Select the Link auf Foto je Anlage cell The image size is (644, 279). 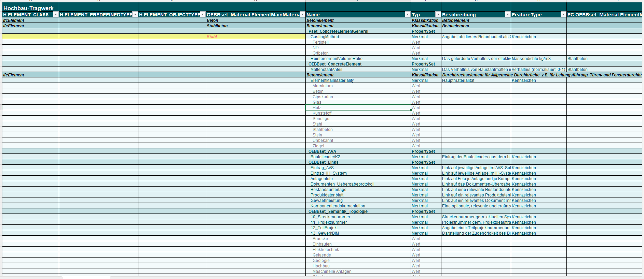(x=476, y=179)
